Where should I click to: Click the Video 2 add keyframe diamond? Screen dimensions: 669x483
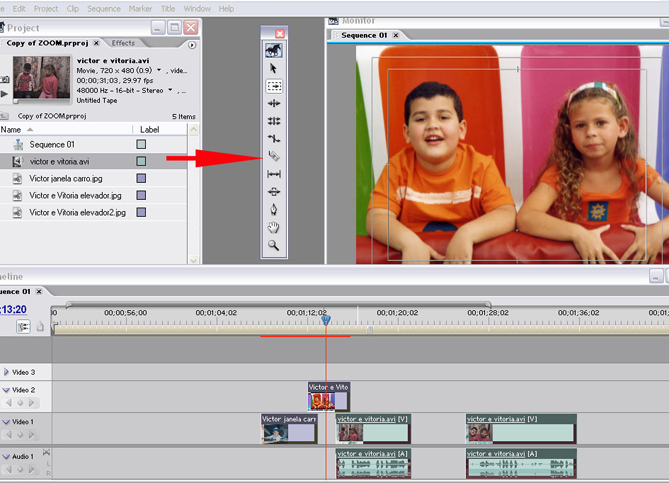coord(20,403)
